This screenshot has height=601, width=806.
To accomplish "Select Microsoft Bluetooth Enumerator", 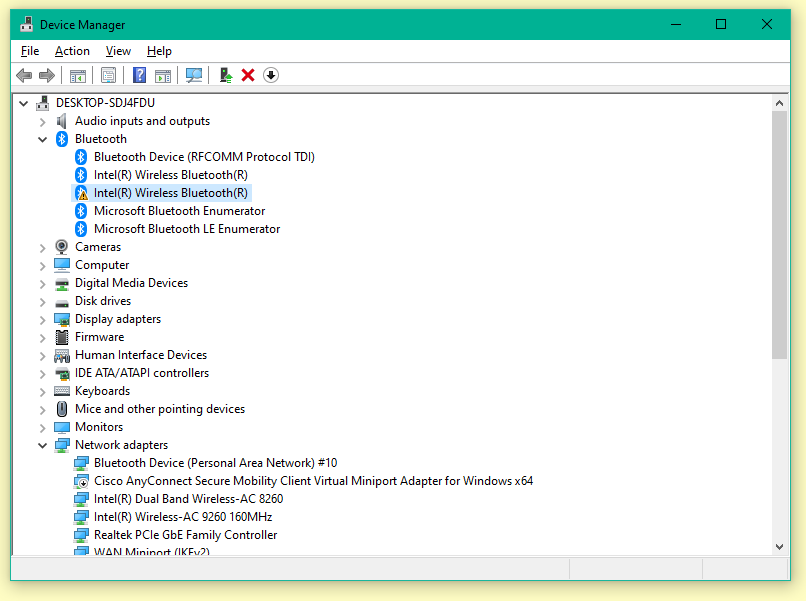I will point(179,211).
